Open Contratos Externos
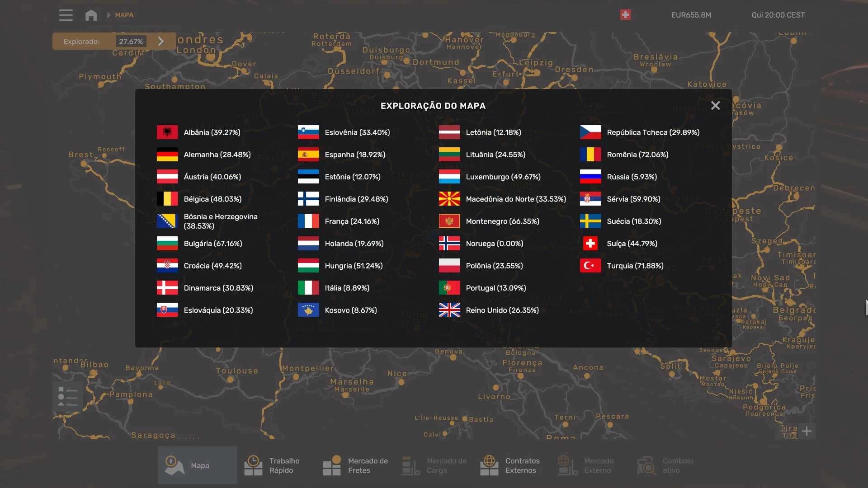868x488 pixels. [510, 465]
